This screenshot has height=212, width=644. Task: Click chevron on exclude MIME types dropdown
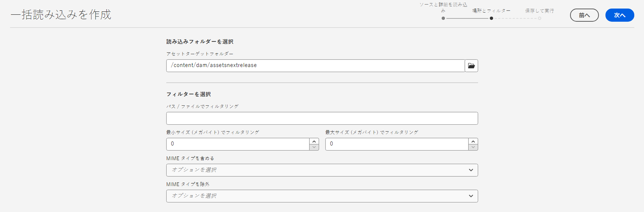coord(471,196)
